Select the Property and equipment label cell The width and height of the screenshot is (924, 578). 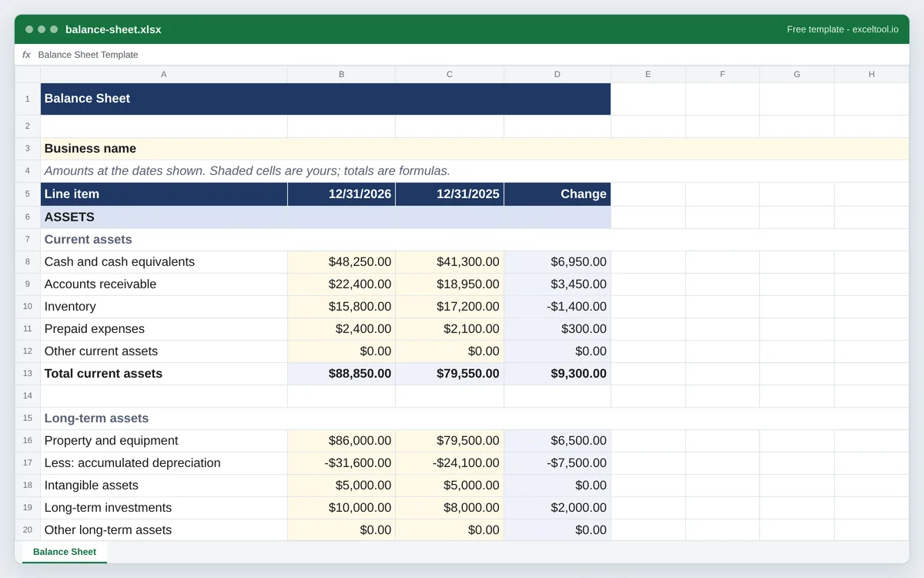click(164, 441)
